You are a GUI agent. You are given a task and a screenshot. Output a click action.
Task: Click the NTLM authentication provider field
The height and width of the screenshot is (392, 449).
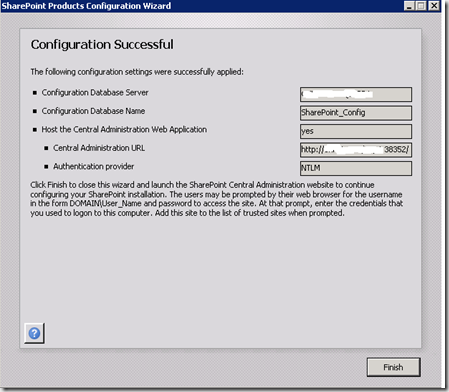[356, 168]
